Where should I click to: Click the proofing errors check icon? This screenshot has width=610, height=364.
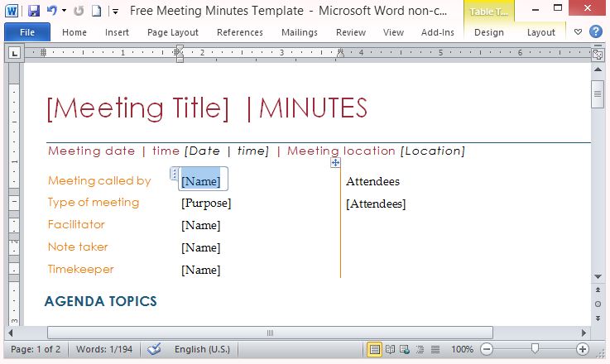coord(154,349)
